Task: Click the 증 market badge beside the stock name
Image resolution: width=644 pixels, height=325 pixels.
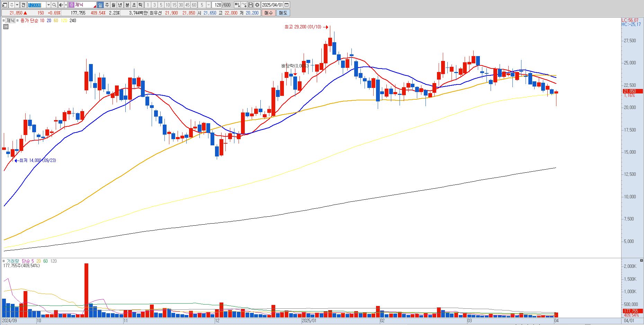Action: (72, 5)
